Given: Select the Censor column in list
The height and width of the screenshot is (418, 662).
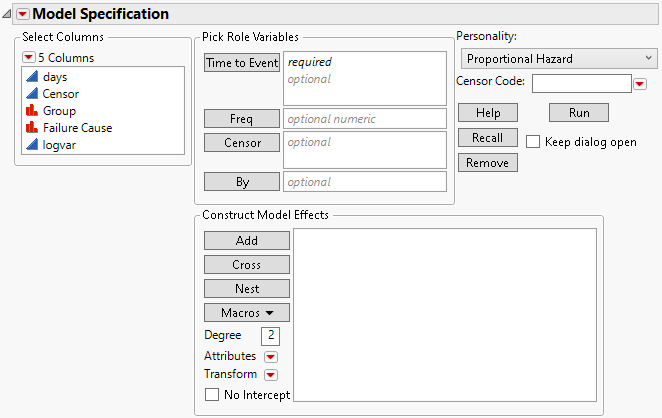Looking at the screenshot, I should click(61, 94).
